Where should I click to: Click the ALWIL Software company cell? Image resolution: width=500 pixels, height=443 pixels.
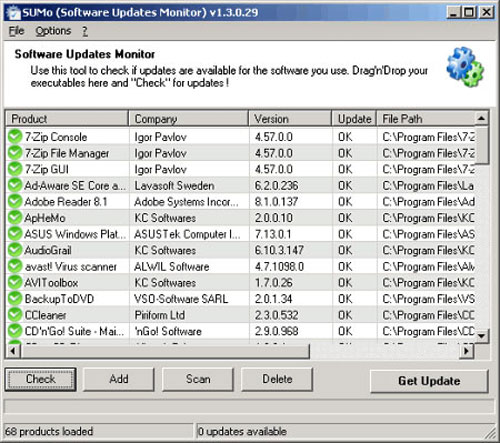[189, 266]
